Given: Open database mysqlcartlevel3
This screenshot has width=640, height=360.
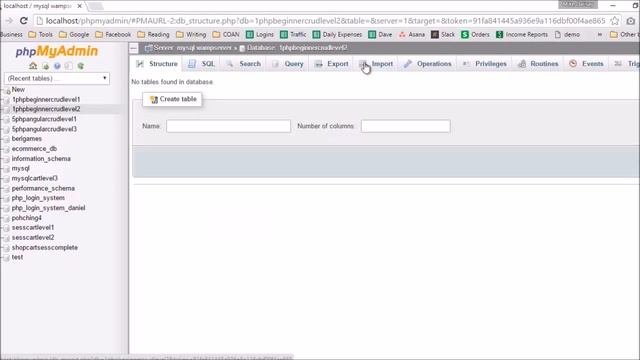Looking at the screenshot, I should [35, 178].
